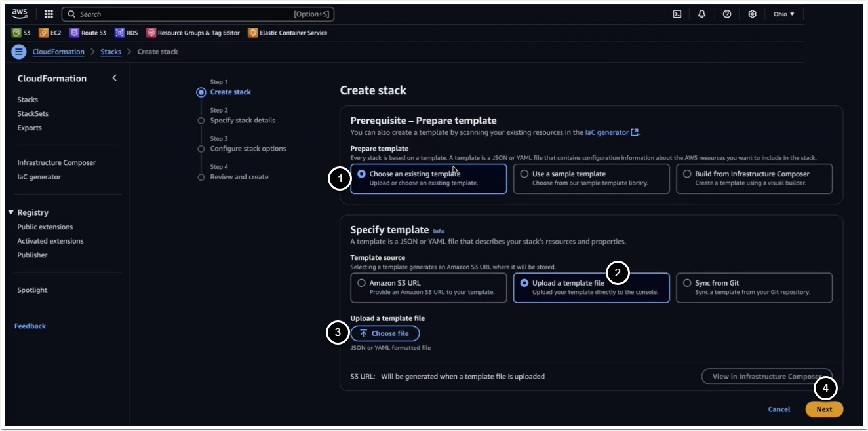Open the services grid menu icon
The height and width of the screenshot is (431, 868).
pyautogui.click(x=49, y=14)
